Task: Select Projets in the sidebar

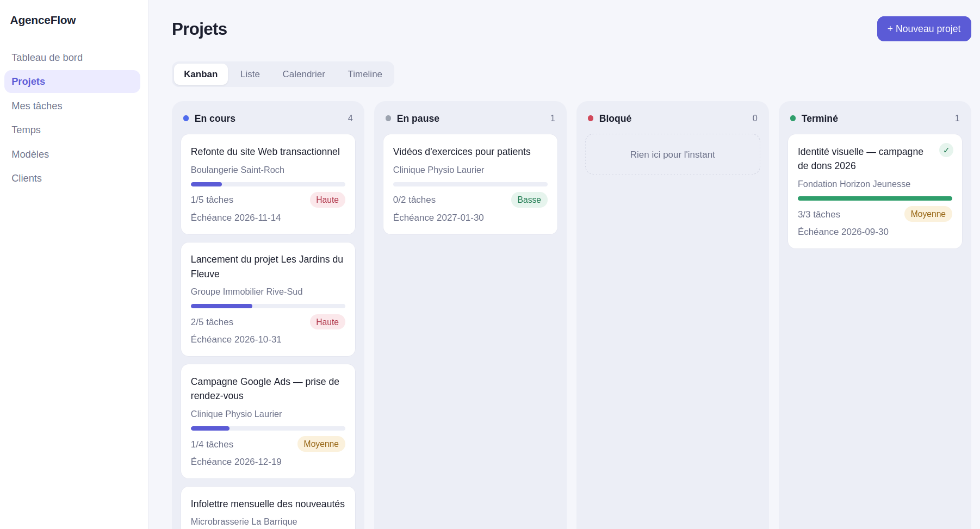Action: pyautogui.click(x=72, y=82)
